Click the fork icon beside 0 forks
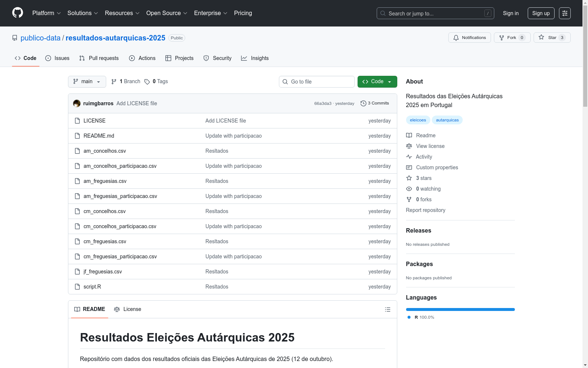 tap(409, 199)
